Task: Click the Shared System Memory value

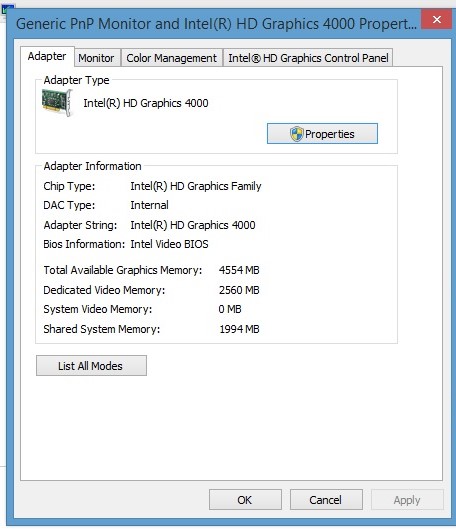Action: coord(239,329)
